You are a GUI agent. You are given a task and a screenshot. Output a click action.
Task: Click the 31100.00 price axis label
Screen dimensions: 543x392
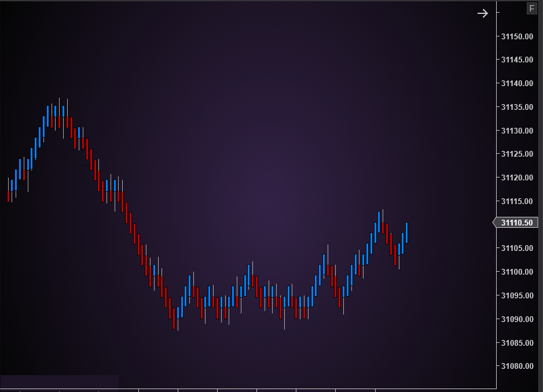(517, 272)
